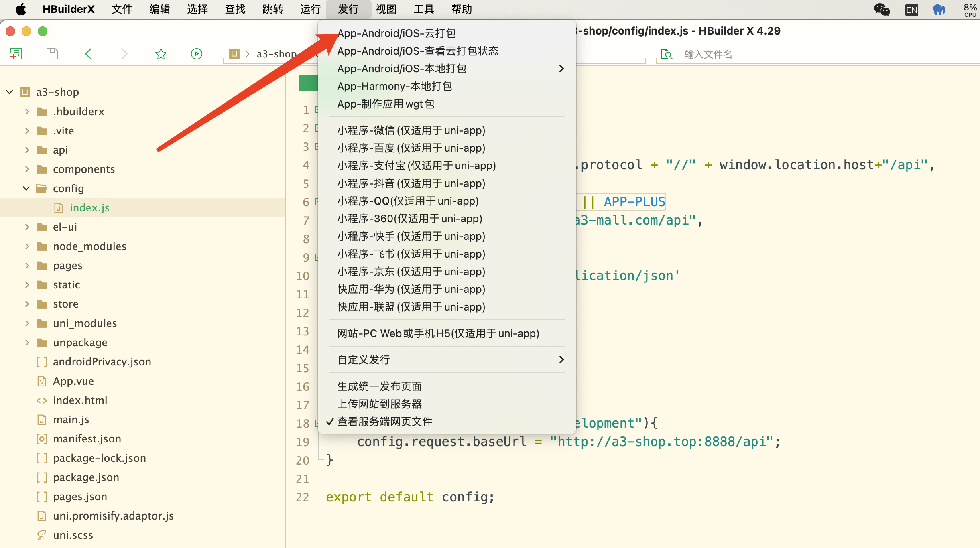Open App-Android/iOS-本地打包 submenu
This screenshot has width=980, height=548.
[447, 69]
